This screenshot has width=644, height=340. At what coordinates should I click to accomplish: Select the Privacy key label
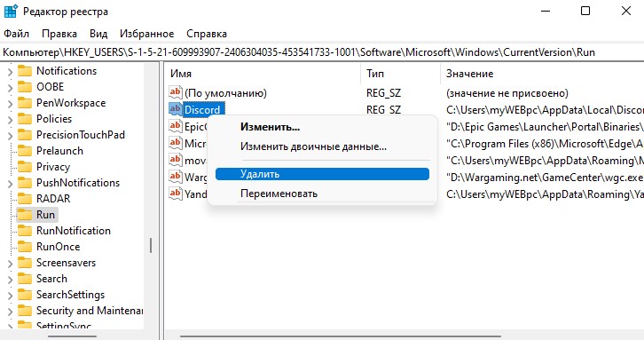click(53, 167)
